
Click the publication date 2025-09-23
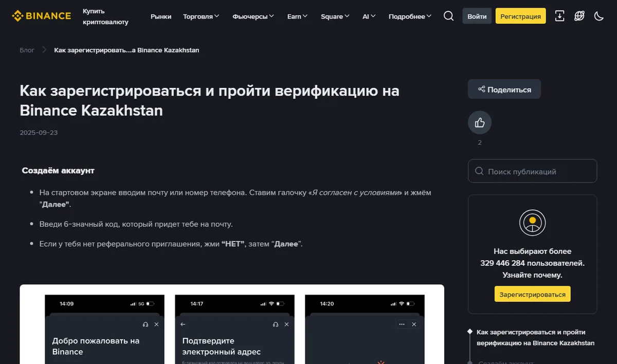[x=39, y=133]
